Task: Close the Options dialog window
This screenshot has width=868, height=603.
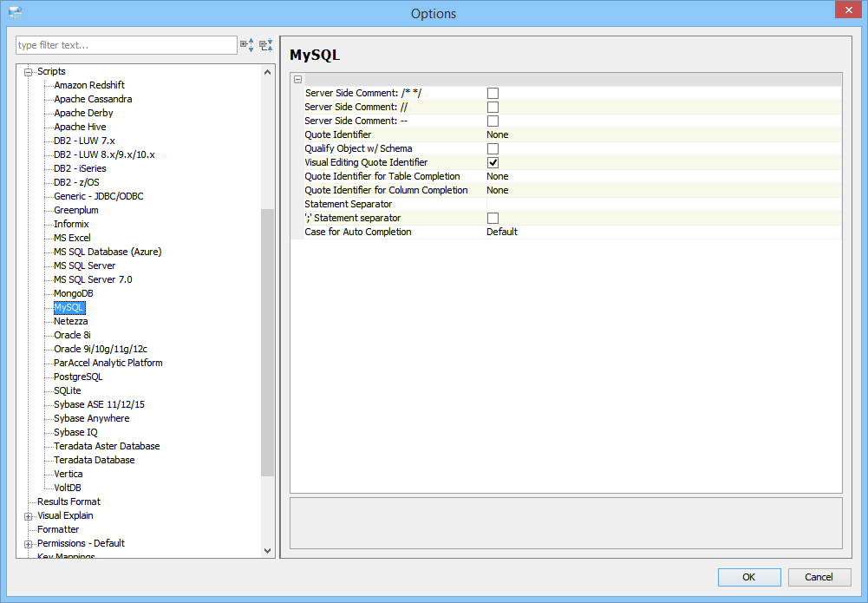Action: [x=849, y=10]
